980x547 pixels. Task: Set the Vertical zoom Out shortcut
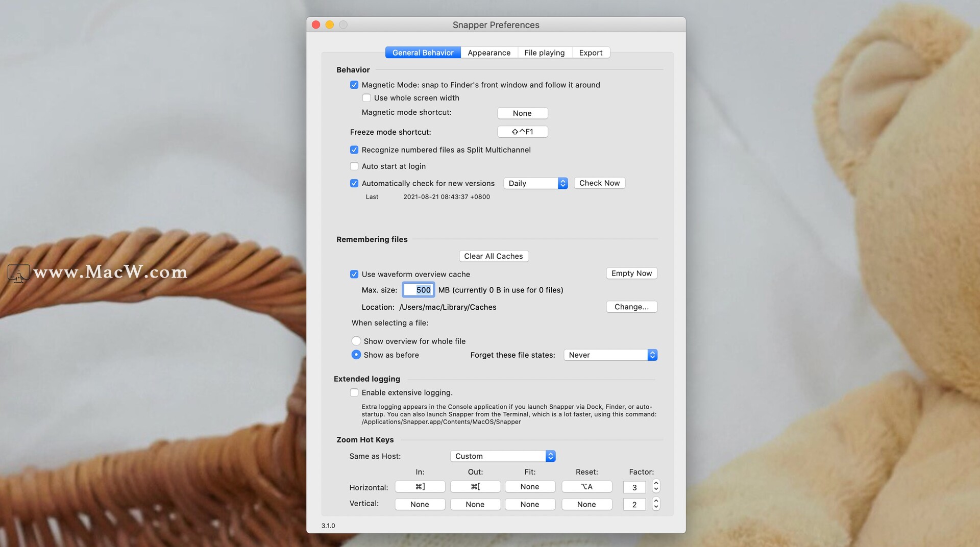[x=475, y=504]
